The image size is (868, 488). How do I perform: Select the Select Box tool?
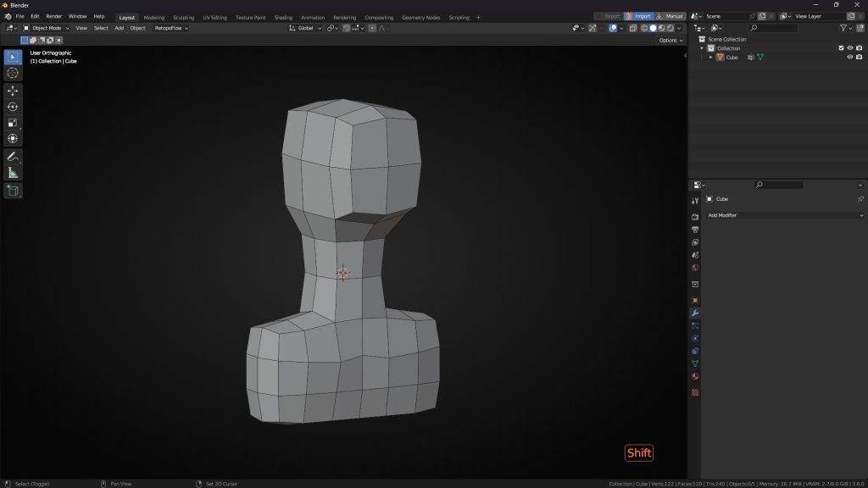[x=13, y=57]
